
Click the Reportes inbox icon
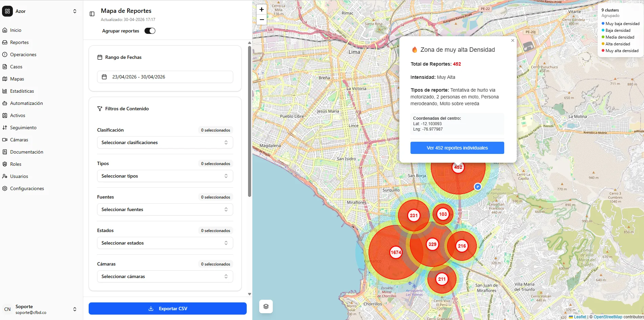click(x=5, y=42)
